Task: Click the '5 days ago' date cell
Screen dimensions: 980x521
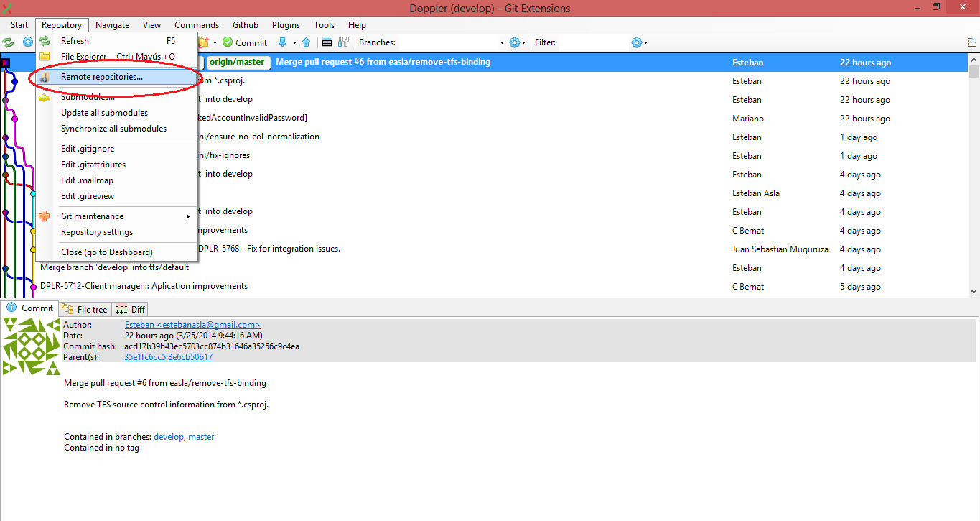Action: point(860,287)
